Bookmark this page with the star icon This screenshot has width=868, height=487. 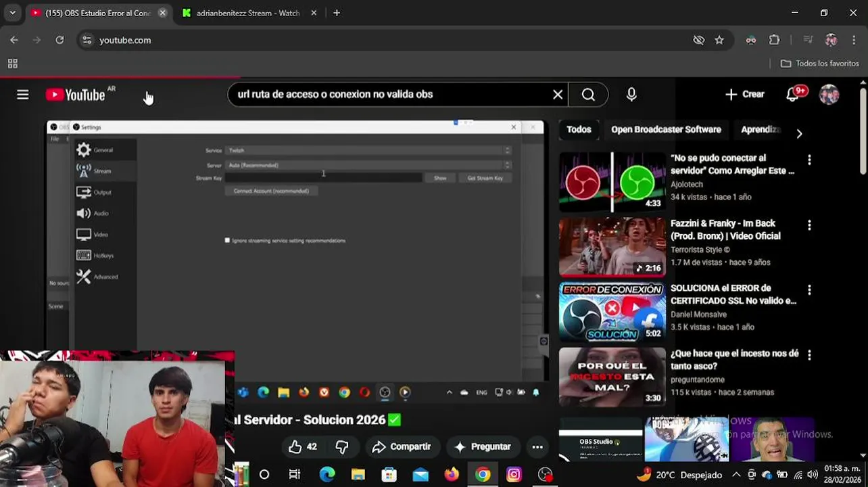719,40
